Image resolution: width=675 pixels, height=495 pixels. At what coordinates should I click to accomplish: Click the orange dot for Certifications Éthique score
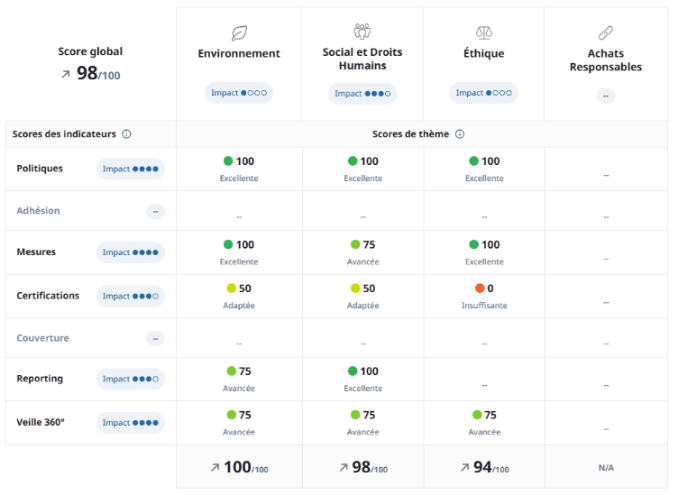(479, 289)
